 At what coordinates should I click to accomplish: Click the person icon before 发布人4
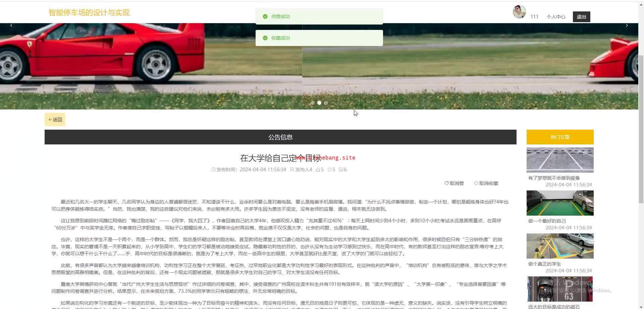point(292,170)
